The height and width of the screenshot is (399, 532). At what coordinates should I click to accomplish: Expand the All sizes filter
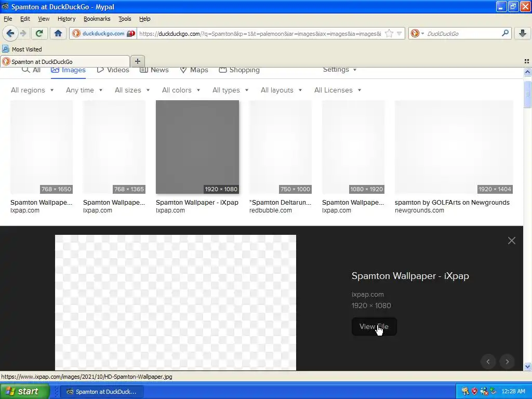coord(132,90)
